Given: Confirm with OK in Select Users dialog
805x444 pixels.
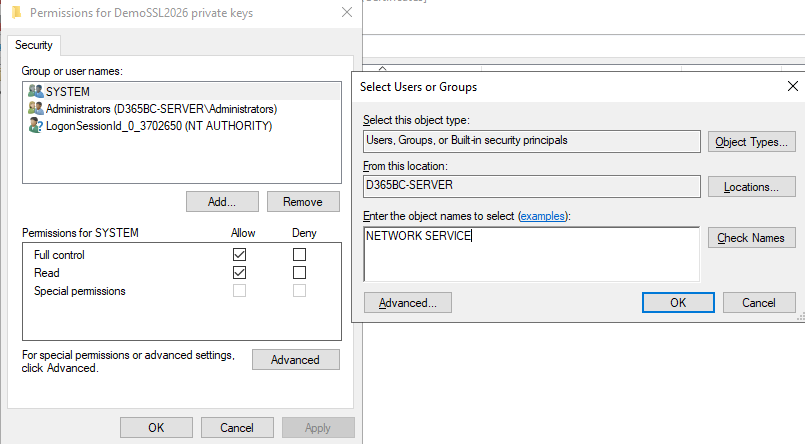Looking at the screenshot, I should (678, 303).
